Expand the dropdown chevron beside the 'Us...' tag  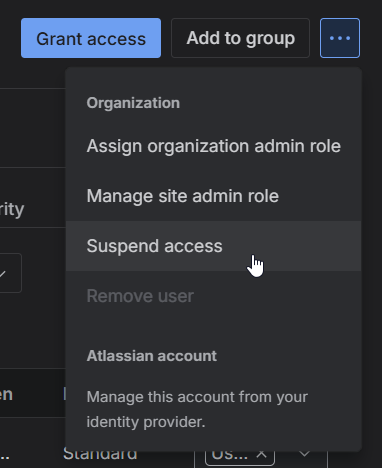point(304,455)
